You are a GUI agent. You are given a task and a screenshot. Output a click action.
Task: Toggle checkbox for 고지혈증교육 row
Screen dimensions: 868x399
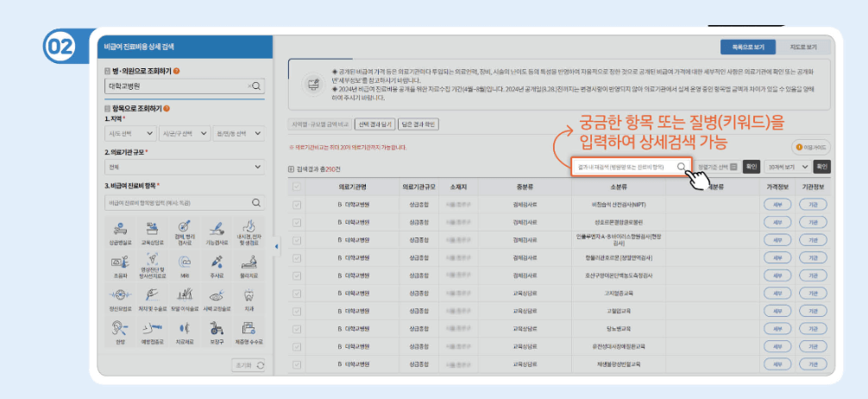click(297, 293)
